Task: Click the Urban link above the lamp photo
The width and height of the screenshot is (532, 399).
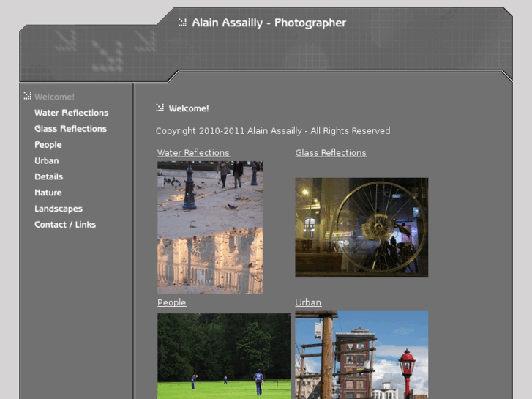Action: 308,302
